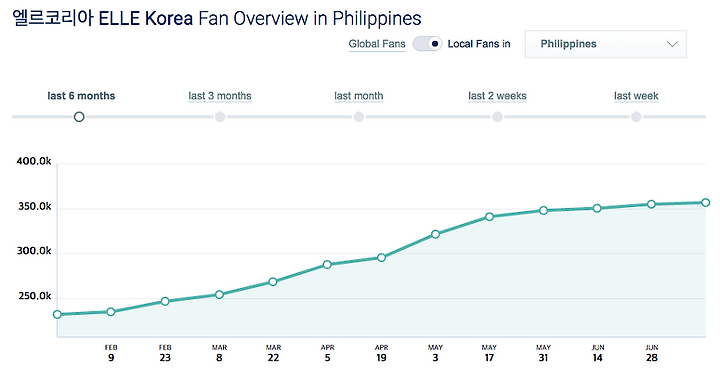Screen dimensions: 720x379
Task: Select the 'last 6 months' range
Action: [81, 96]
